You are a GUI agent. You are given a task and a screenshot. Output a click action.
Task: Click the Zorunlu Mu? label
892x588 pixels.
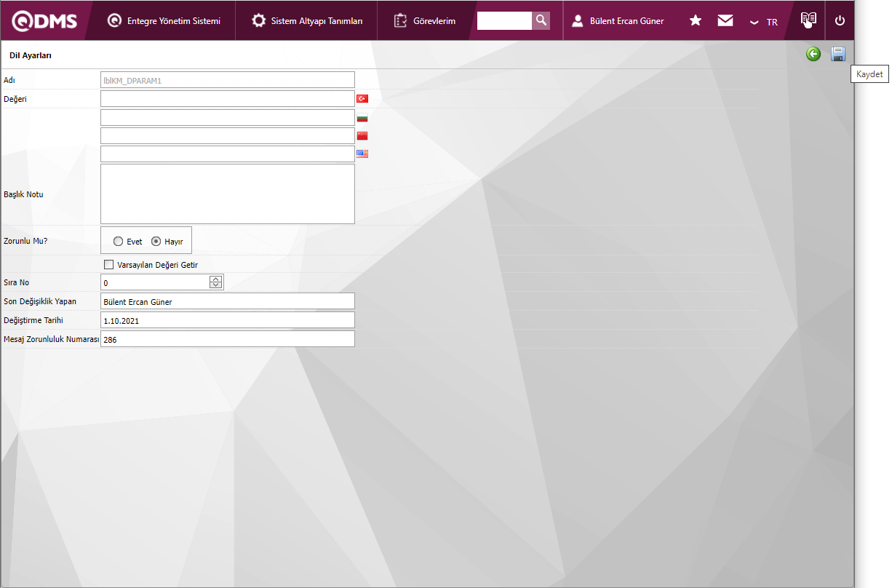pos(25,241)
